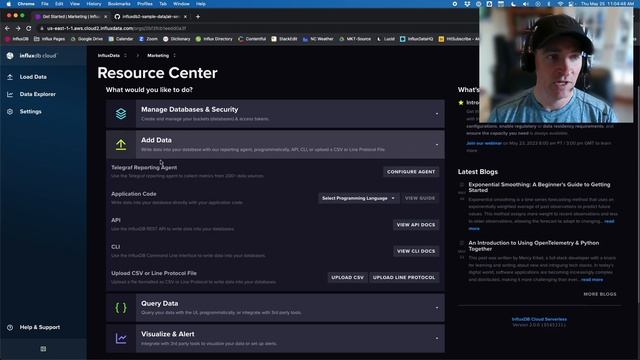
Task: Open the StackEdit bookmark
Action: (284, 39)
